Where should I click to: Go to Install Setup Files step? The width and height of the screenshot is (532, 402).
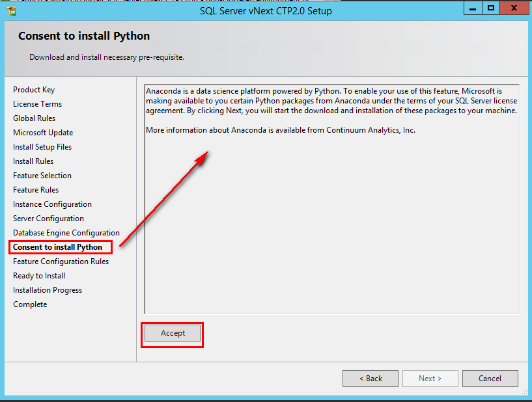pos(42,147)
